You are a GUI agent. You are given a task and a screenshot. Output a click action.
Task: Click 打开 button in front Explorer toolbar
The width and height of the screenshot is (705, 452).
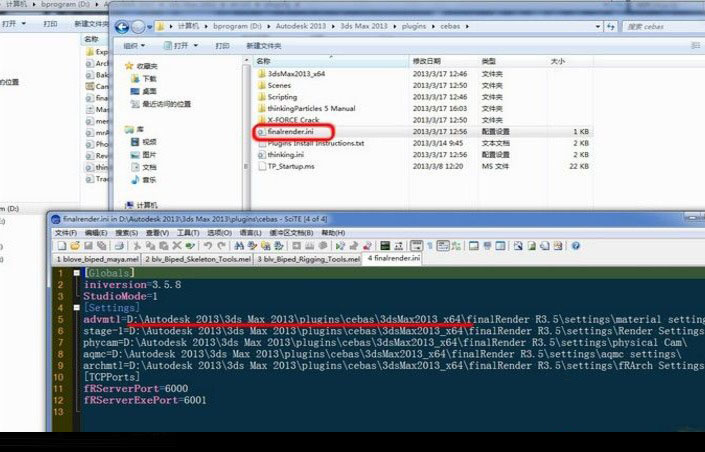176,46
